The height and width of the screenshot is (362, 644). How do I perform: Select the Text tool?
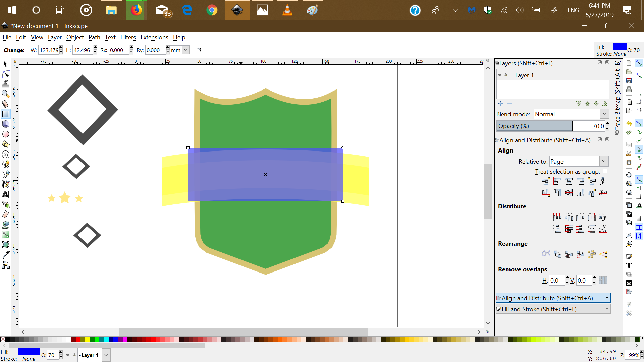point(6,194)
